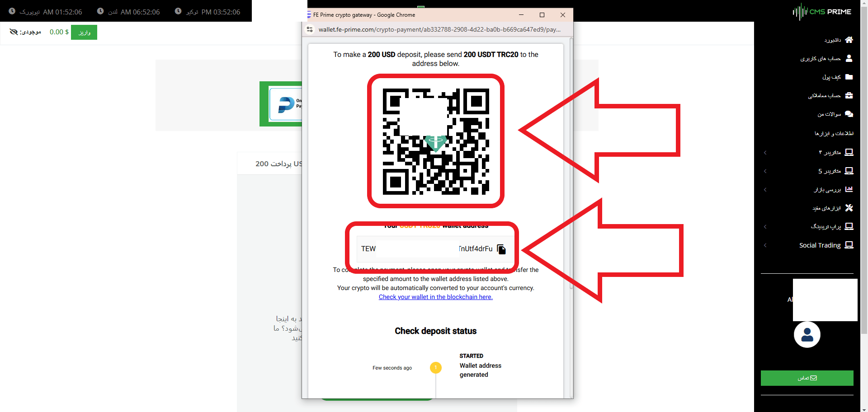
Task: Click the PM 03:52:06 Tokyo time
Action: [x=221, y=12]
